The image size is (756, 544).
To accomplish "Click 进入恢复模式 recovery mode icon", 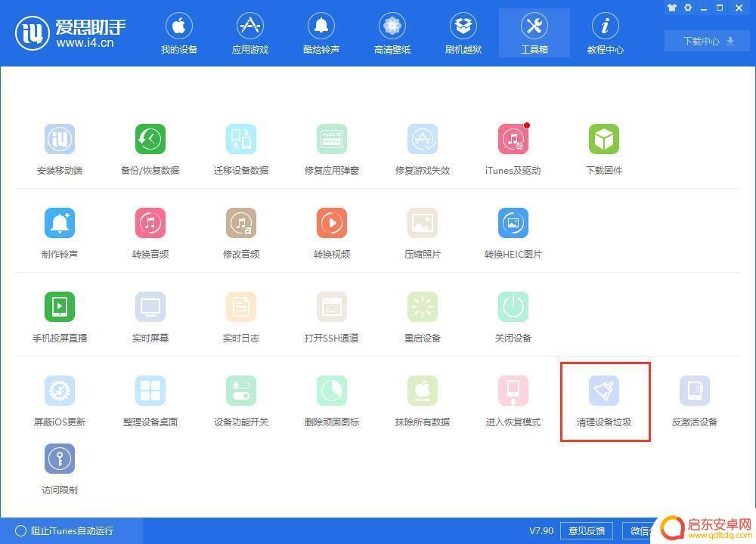I will [x=513, y=391].
